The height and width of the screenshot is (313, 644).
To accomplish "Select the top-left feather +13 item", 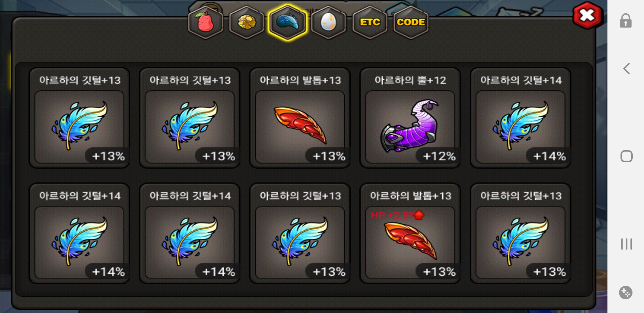I will (x=79, y=118).
